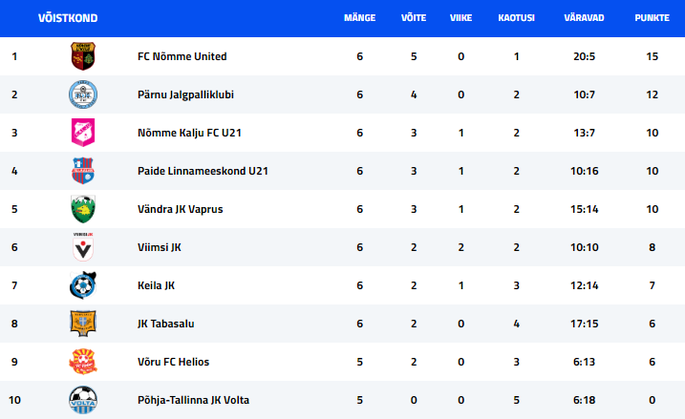This screenshot has width=685, height=419.
Task: Click the Viimsi JK logo
Action: point(83,247)
